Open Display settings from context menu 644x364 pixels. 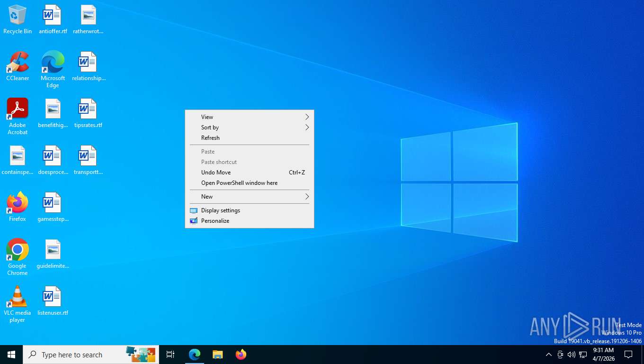click(x=249, y=210)
